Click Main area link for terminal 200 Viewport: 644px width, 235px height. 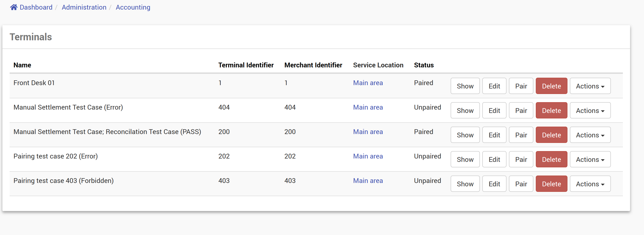(x=368, y=132)
